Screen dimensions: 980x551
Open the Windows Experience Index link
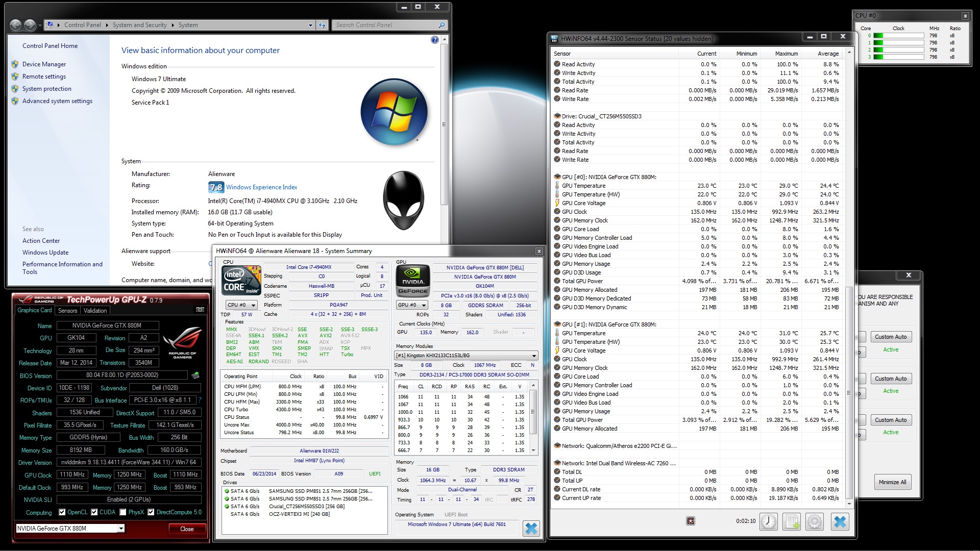[261, 187]
